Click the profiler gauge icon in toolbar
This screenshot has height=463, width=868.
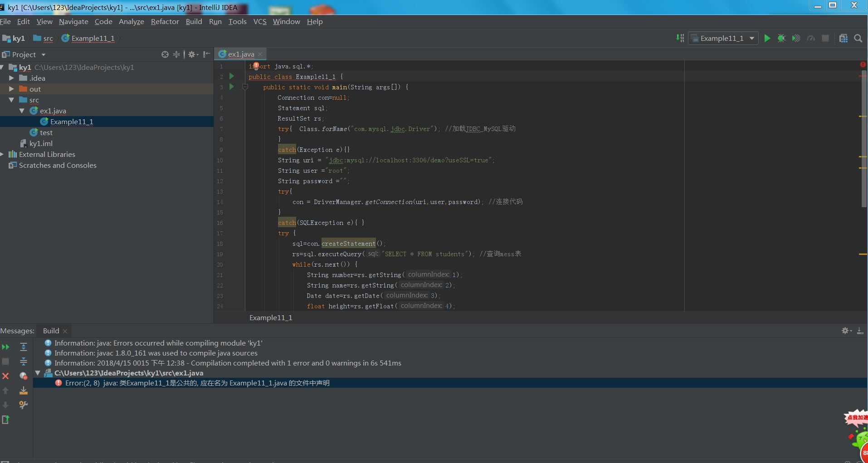point(811,39)
